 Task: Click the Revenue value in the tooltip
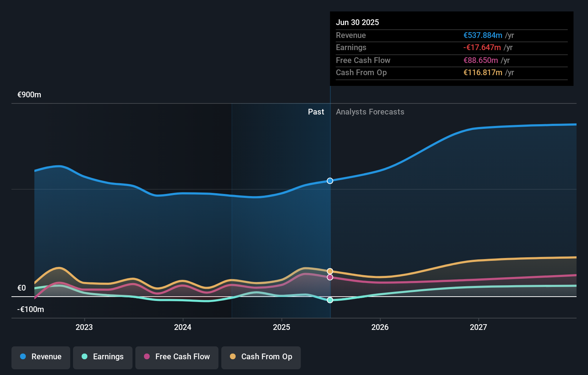pyautogui.click(x=483, y=35)
